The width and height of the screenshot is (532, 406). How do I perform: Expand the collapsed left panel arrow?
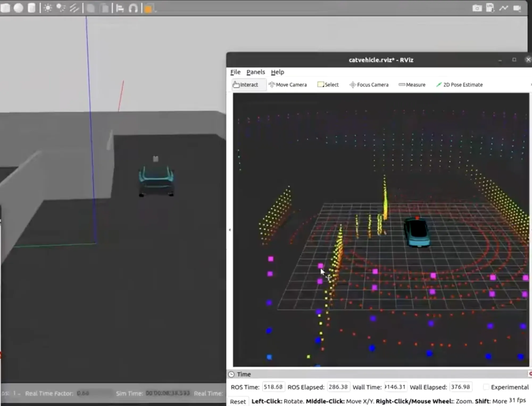(x=230, y=229)
